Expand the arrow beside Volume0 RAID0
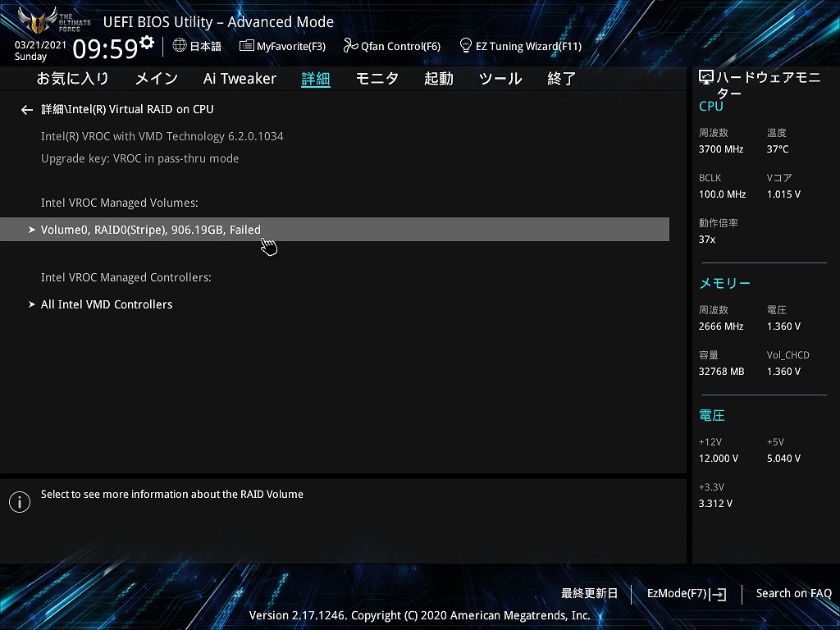840x630 pixels. pos(32,230)
